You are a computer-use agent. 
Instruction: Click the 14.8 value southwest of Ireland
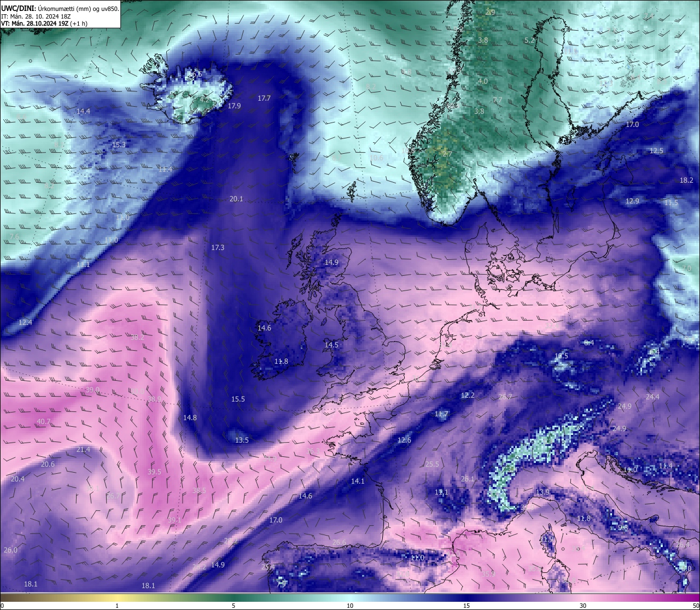[190, 417]
